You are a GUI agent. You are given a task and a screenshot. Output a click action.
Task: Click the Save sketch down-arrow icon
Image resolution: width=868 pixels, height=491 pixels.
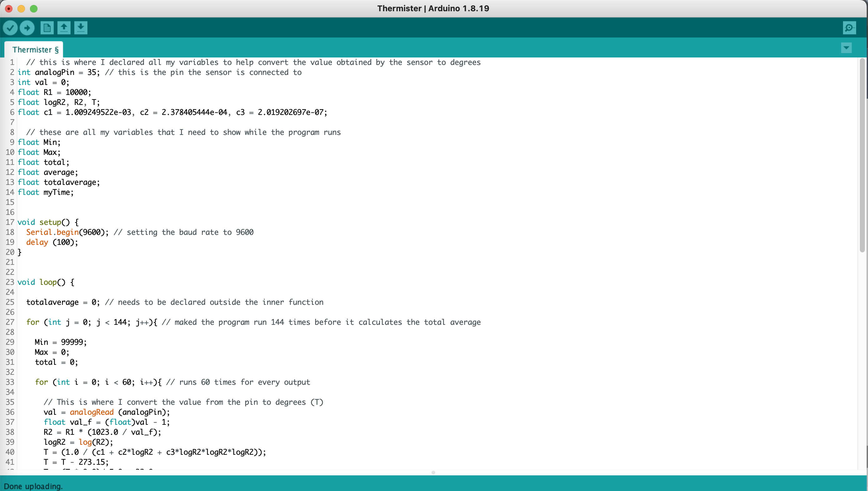click(81, 28)
